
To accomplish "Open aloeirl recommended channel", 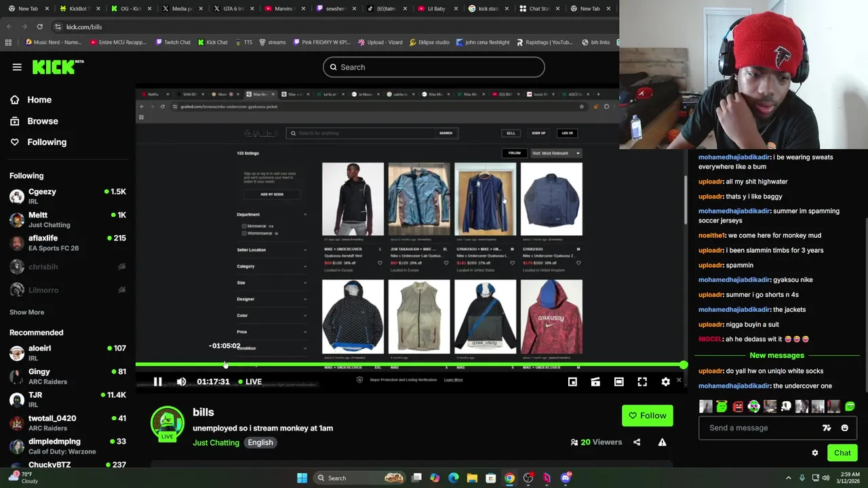I will 68,352.
